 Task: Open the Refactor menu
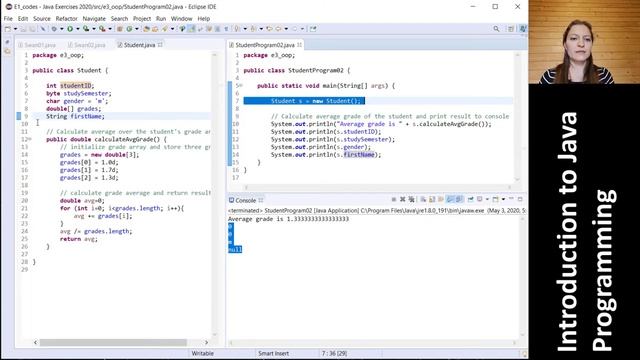(67, 19)
